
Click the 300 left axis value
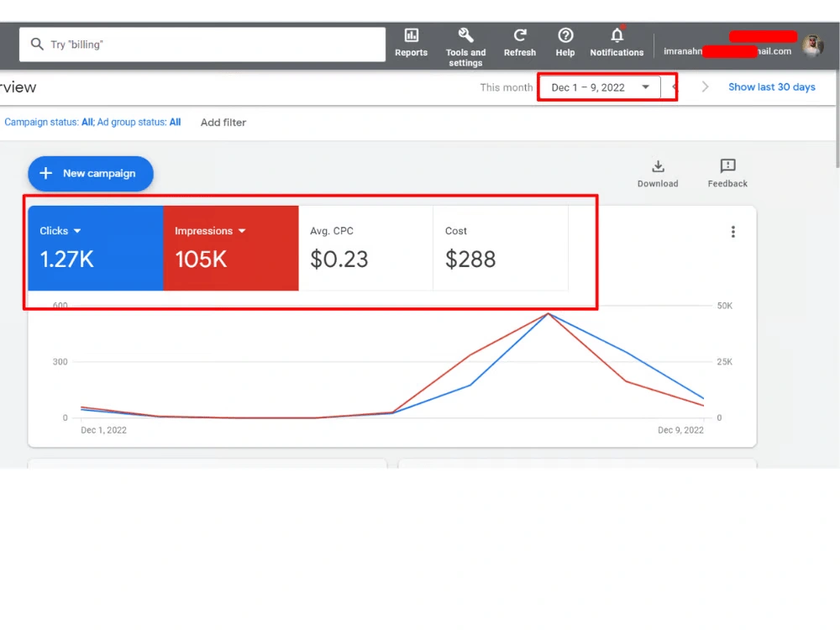coord(60,362)
